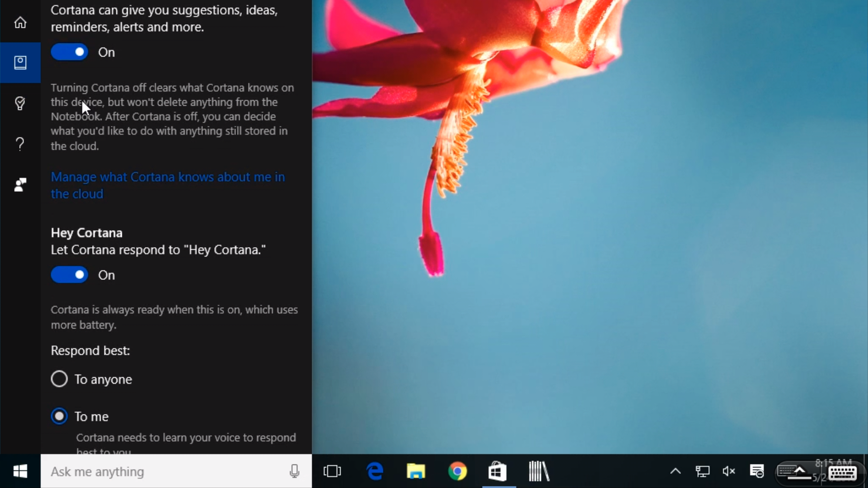Viewport: 868px width, 488px height.
Task: Select the "To me" radio button
Action: tap(59, 416)
